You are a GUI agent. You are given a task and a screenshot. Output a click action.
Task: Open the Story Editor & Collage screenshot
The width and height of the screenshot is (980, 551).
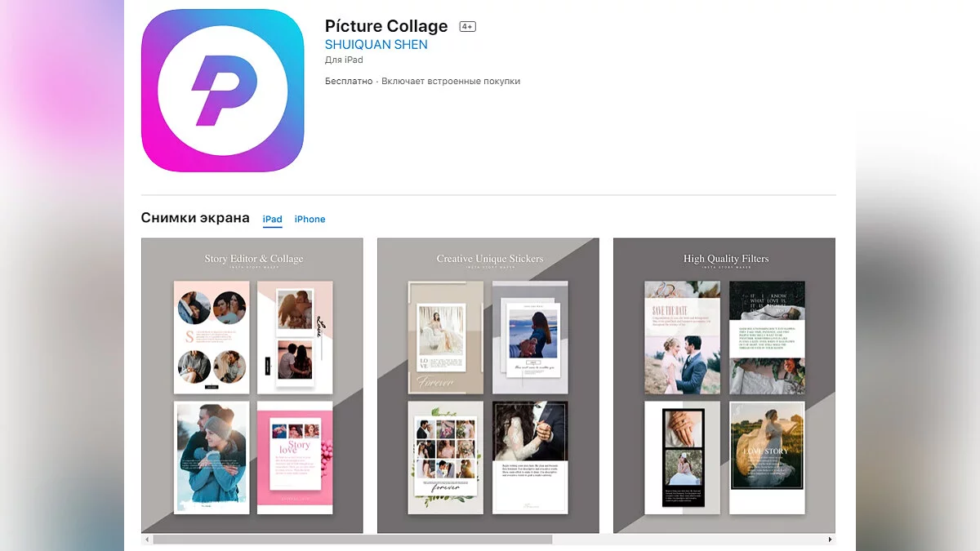[252, 385]
